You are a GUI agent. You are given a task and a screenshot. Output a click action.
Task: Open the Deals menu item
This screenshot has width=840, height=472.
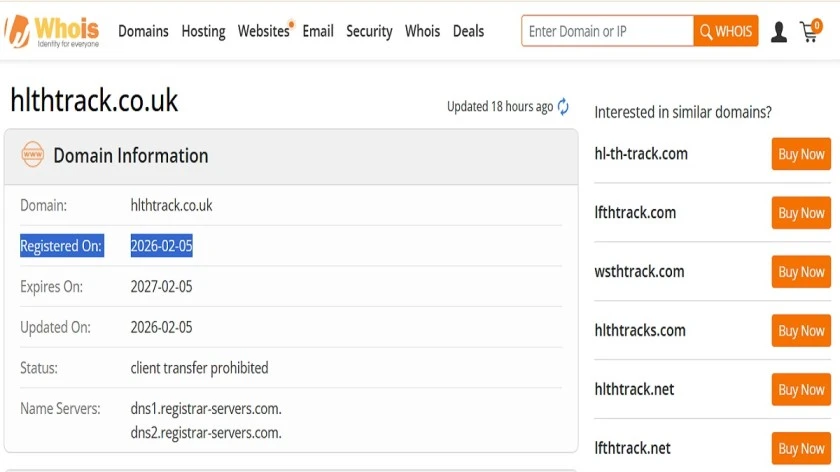tap(468, 31)
